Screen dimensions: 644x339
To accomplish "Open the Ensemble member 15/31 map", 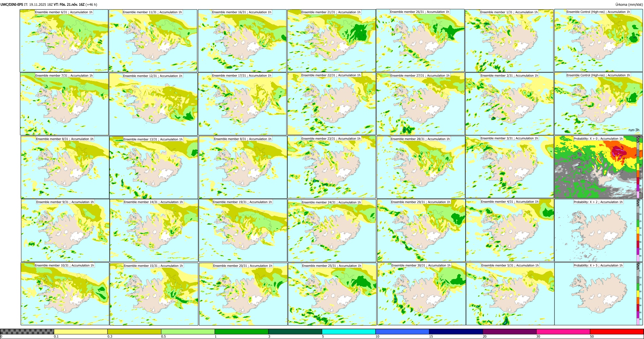I will 154,294.
